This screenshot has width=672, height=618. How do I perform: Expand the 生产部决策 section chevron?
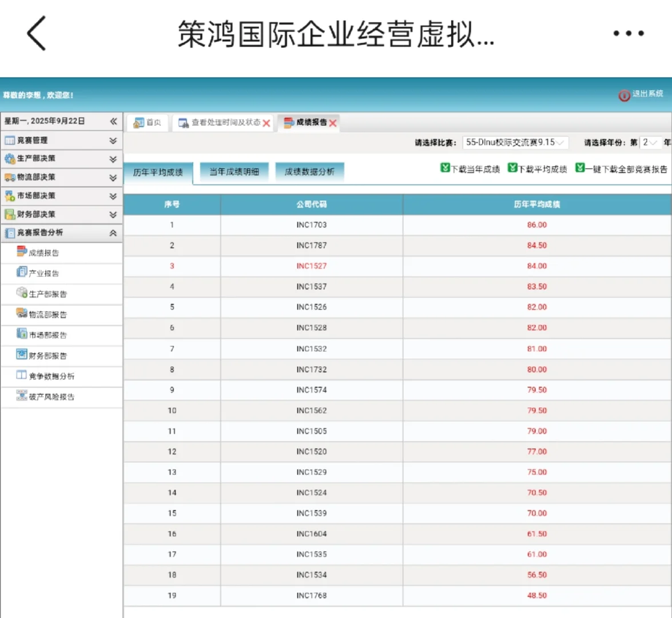pyautogui.click(x=113, y=159)
